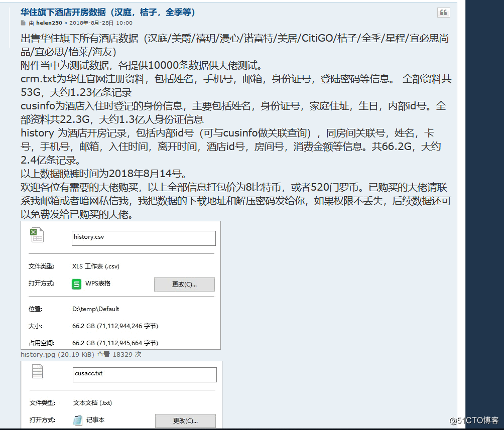Click the history.csv filename field
The image size is (504, 430).
(144, 238)
